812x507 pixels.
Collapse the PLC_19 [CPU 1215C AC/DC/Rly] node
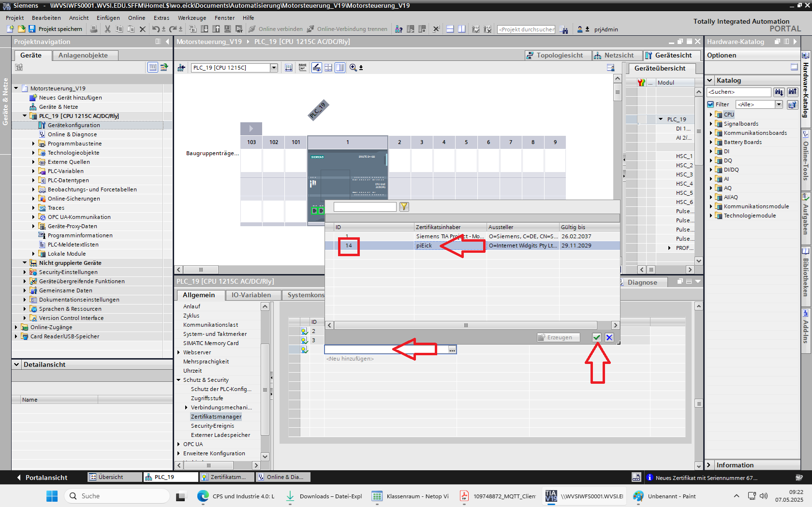coord(25,116)
